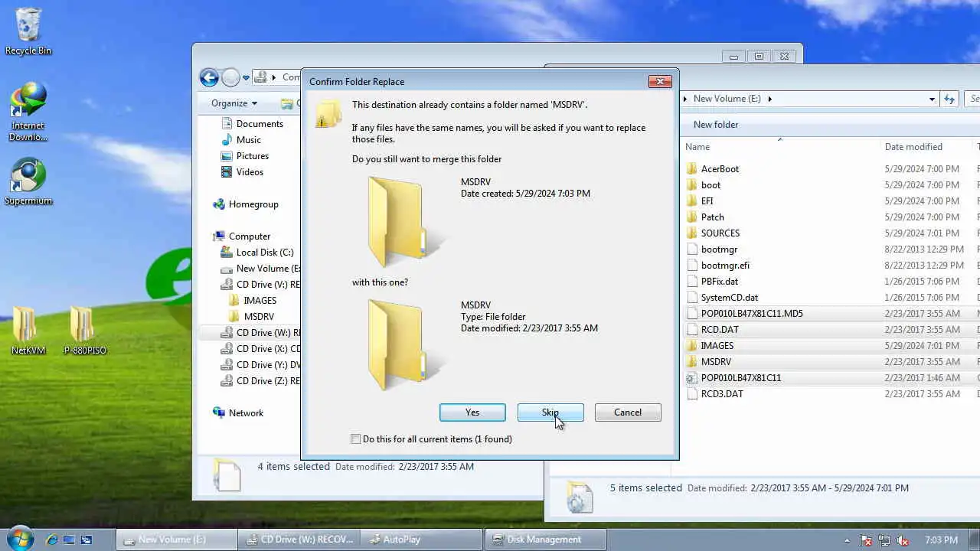Open the Windows Start menu
The height and width of the screenshot is (551, 980).
(19, 539)
